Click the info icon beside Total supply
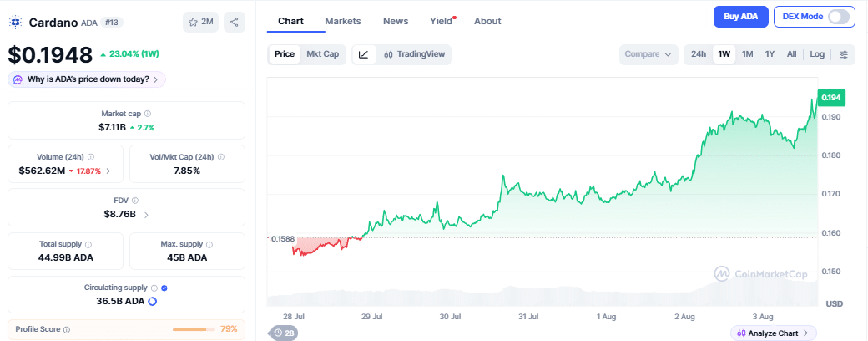This screenshot has height=341, width=868. point(88,244)
